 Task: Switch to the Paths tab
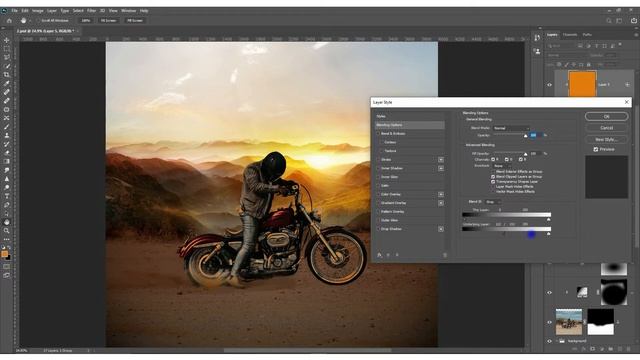click(587, 35)
